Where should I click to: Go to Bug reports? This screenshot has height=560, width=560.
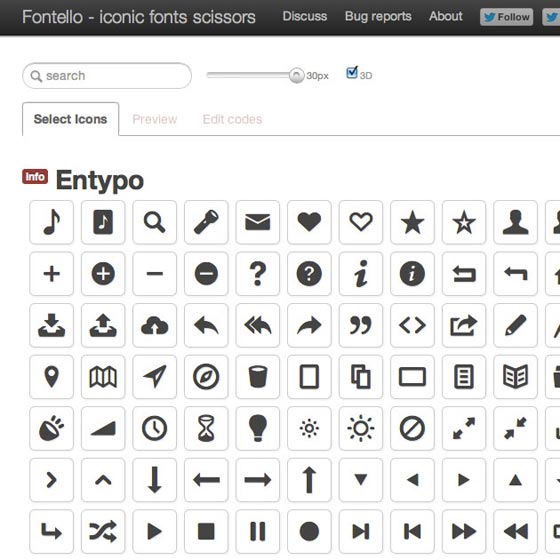(378, 16)
